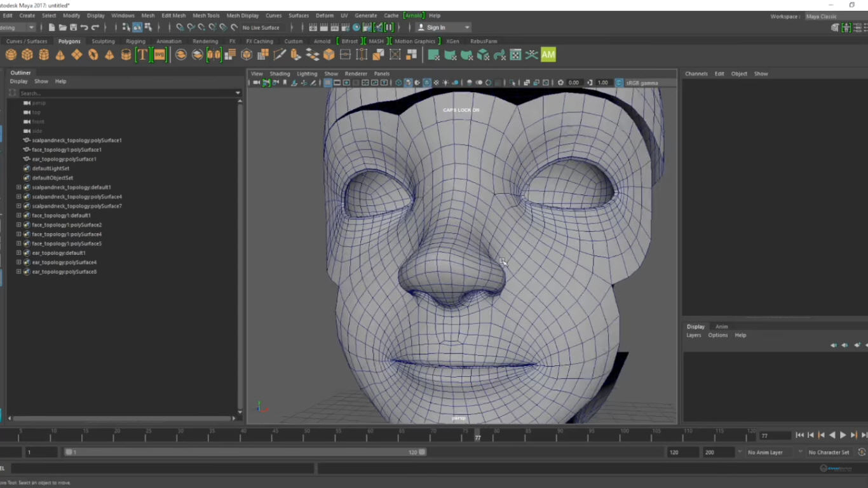
Task: Select the polygon sphere tool from the shelf
Action: [x=11, y=55]
